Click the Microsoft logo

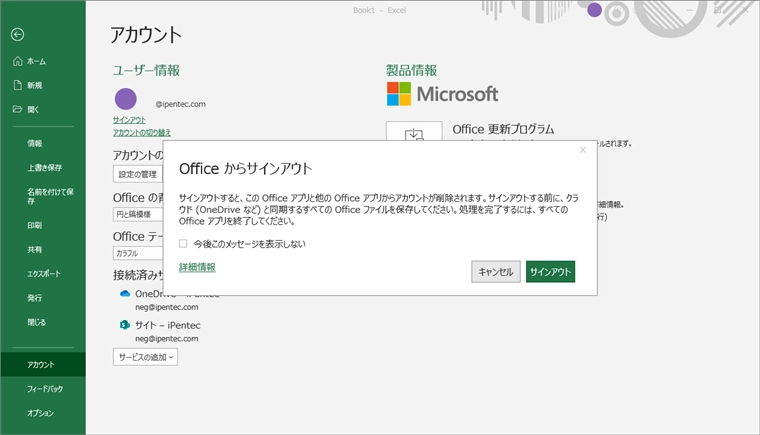point(442,94)
